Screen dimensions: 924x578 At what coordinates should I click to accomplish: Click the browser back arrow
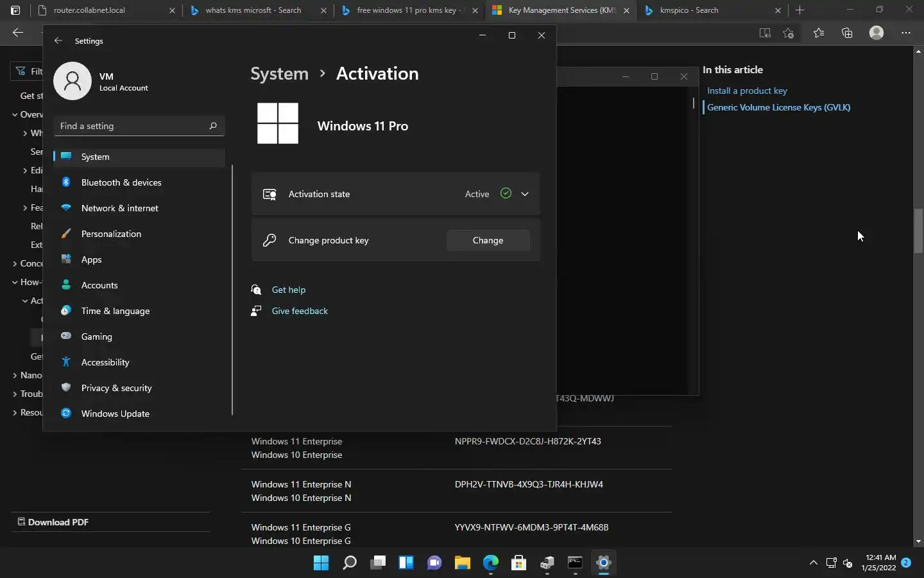(18, 33)
